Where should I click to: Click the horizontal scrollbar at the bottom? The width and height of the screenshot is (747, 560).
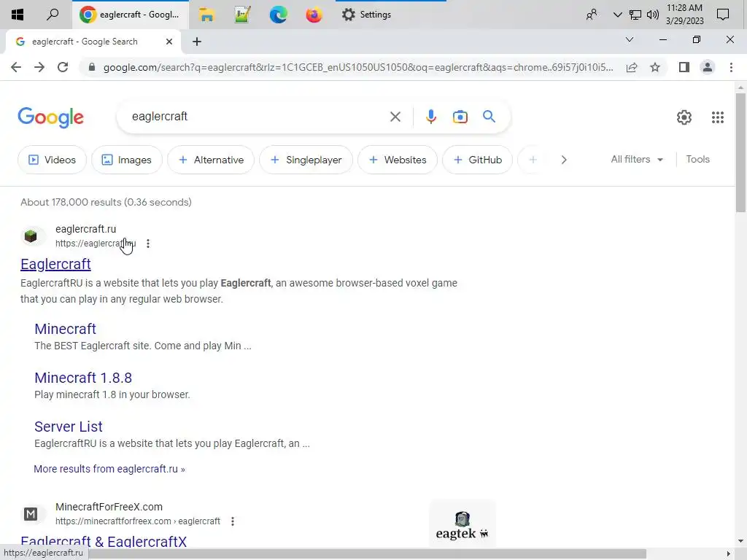368,553
